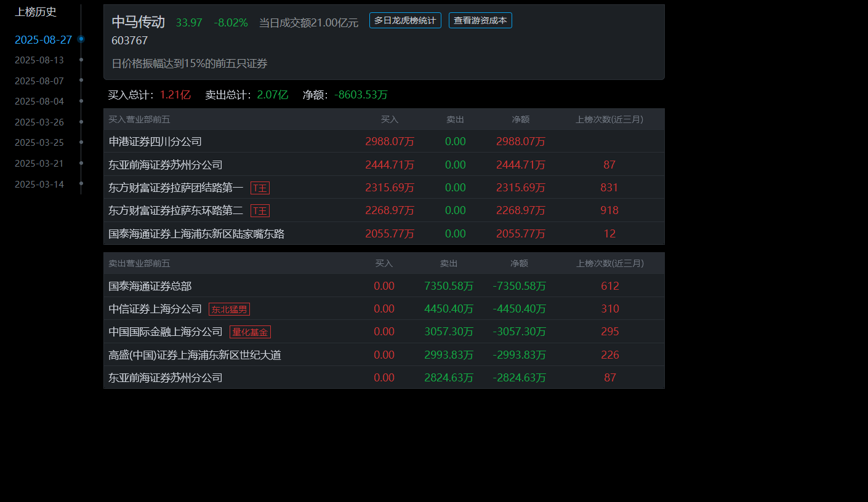Select history date 2025-08-04
Viewport: 868px width, 502px height.
pyautogui.click(x=39, y=102)
